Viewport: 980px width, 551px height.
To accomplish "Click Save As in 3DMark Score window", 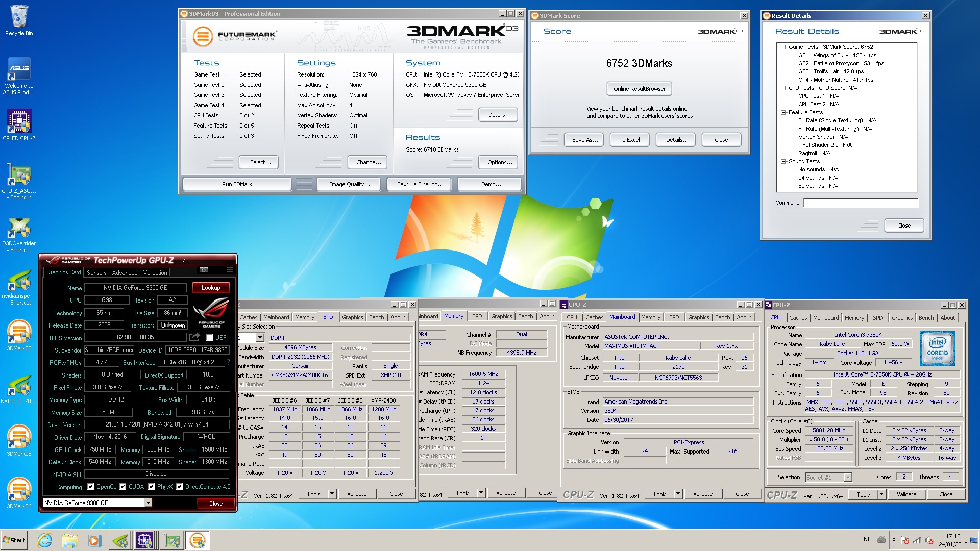I will (584, 140).
